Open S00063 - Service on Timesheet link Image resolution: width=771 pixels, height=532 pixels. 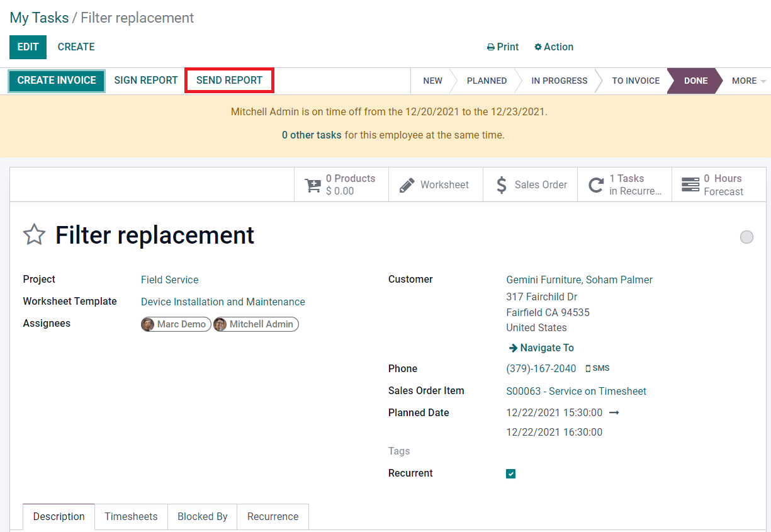coord(576,392)
